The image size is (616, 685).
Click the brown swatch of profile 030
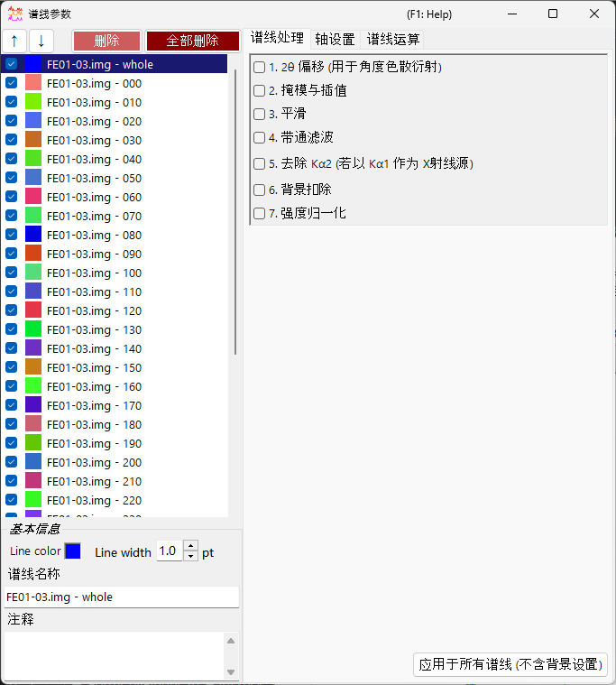click(33, 139)
